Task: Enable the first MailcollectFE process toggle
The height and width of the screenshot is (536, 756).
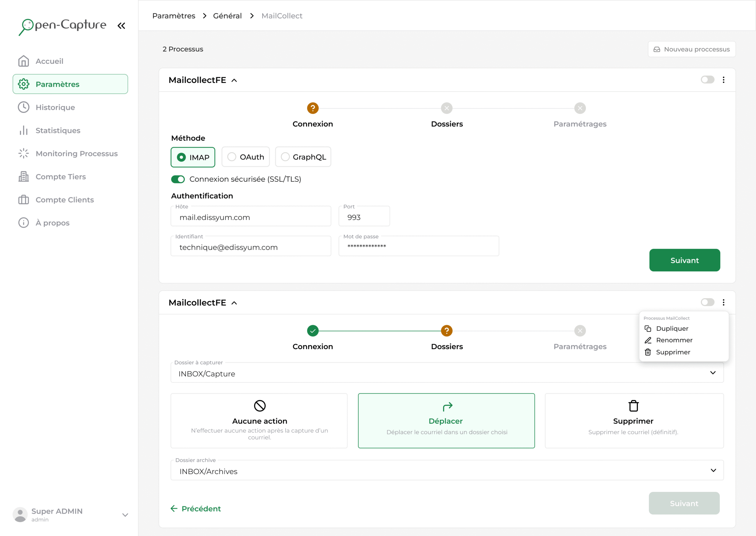Action: pos(707,79)
